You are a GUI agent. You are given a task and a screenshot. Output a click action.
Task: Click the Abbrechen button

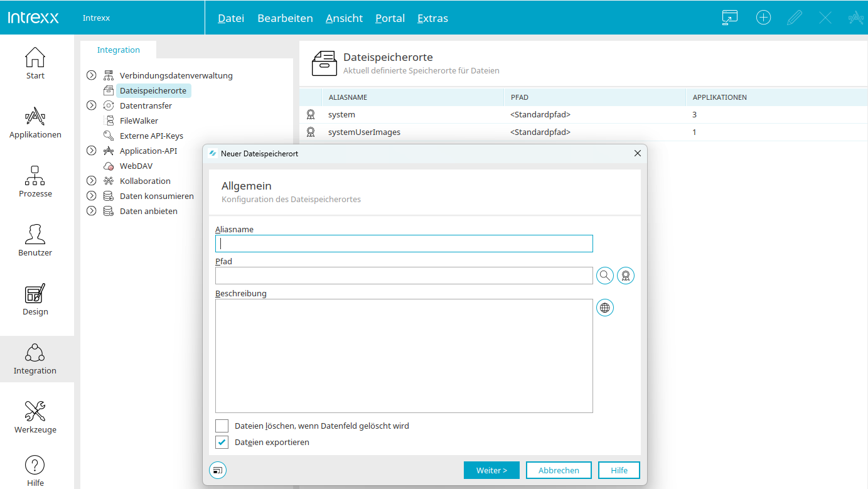point(558,470)
